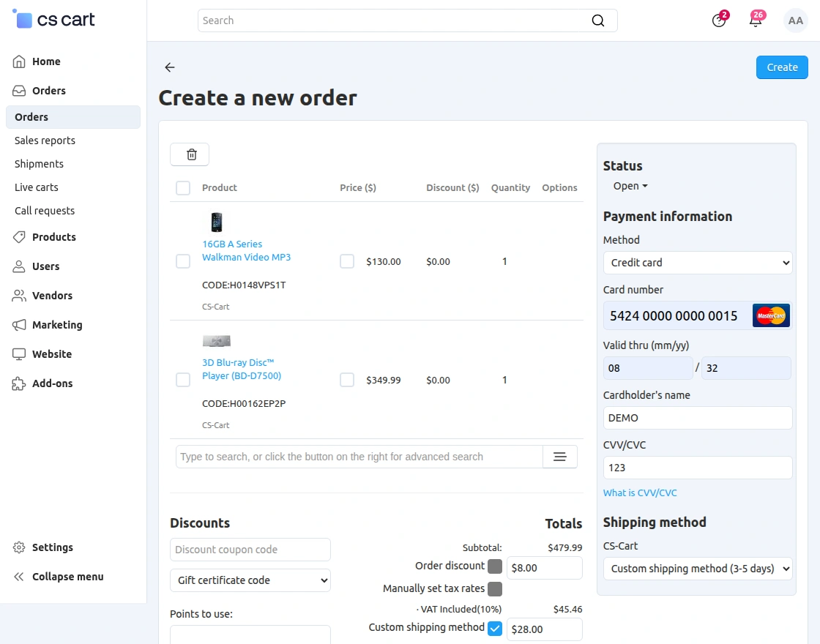Click the Marketing megaphone icon

(x=19, y=325)
